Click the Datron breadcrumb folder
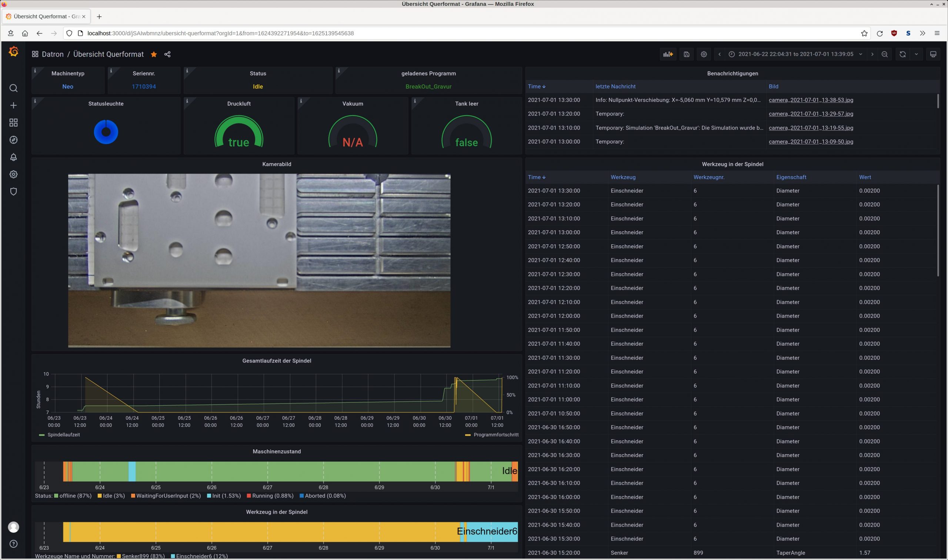The image size is (948, 560). pyautogui.click(x=53, y=54)
